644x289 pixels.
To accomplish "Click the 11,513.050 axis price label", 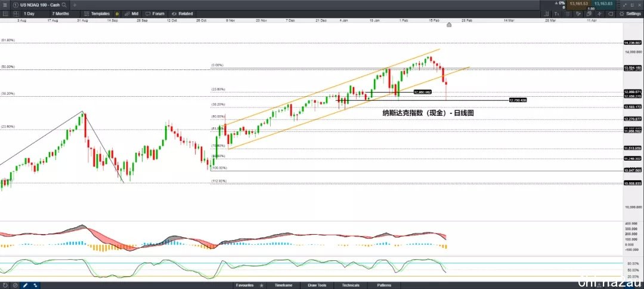I will pyautogui.click(x=633, y=148).
